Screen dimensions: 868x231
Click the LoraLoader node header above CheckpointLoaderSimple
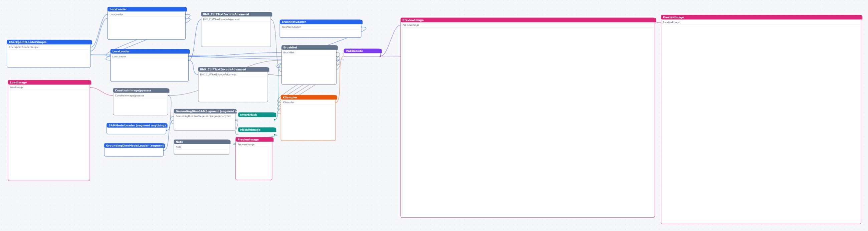(147, 9)
